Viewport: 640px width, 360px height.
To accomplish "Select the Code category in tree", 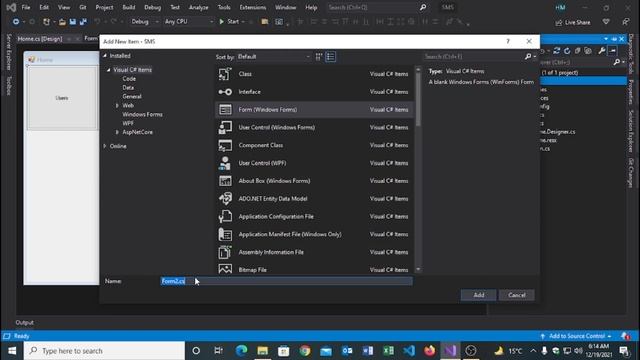I will pyautogui.click(x=129, y=79).
